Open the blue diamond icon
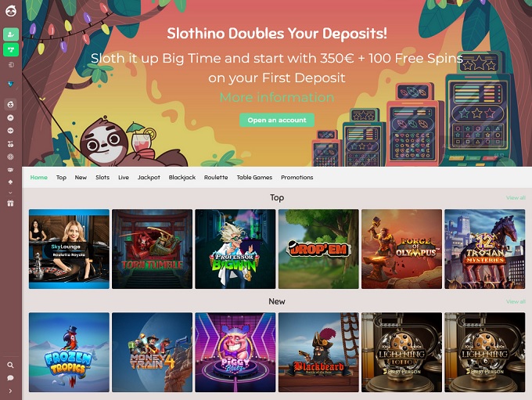This screenshot has height=400, width=532. click(11, 84)
